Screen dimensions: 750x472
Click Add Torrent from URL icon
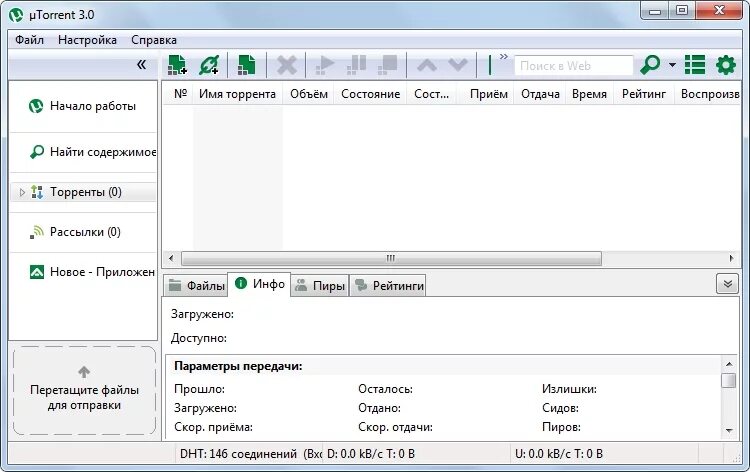[210, 65]
